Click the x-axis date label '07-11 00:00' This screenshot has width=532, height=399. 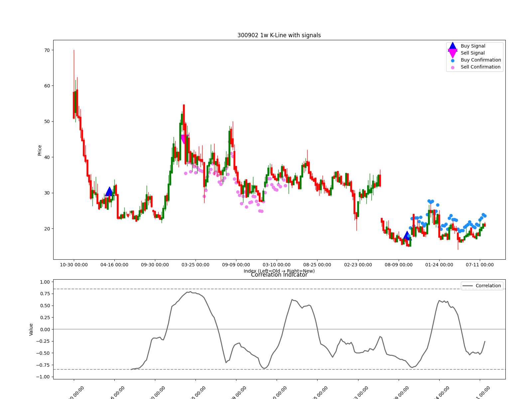point(480,265)
